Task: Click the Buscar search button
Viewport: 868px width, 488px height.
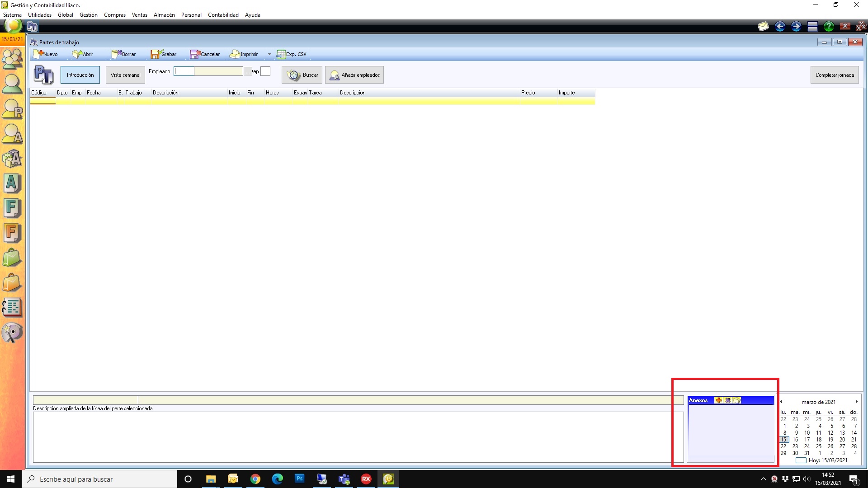Action: (302, 75)
